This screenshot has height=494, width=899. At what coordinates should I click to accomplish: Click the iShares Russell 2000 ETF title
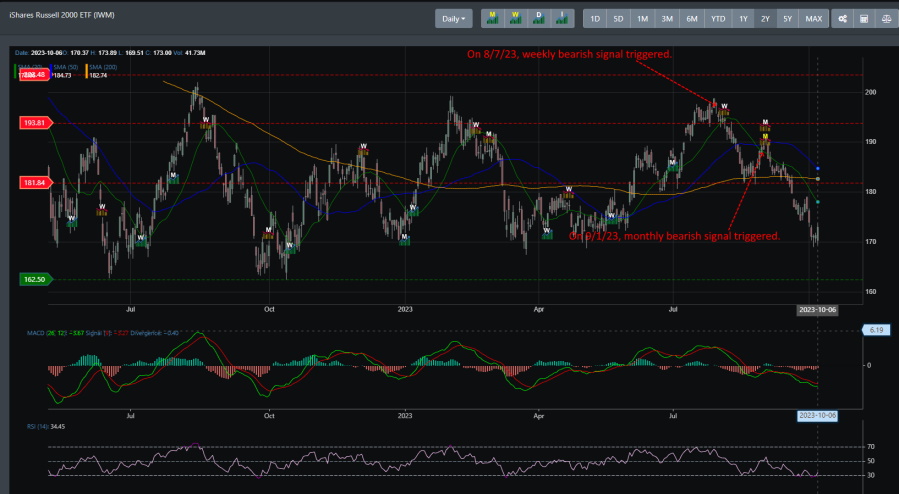click(x=62, y=15)
